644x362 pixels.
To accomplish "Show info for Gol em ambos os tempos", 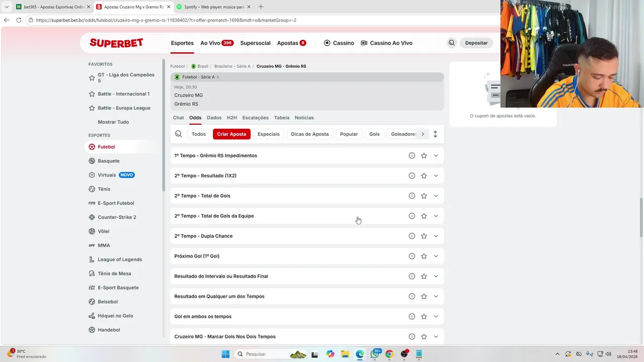I will [412, 316].
